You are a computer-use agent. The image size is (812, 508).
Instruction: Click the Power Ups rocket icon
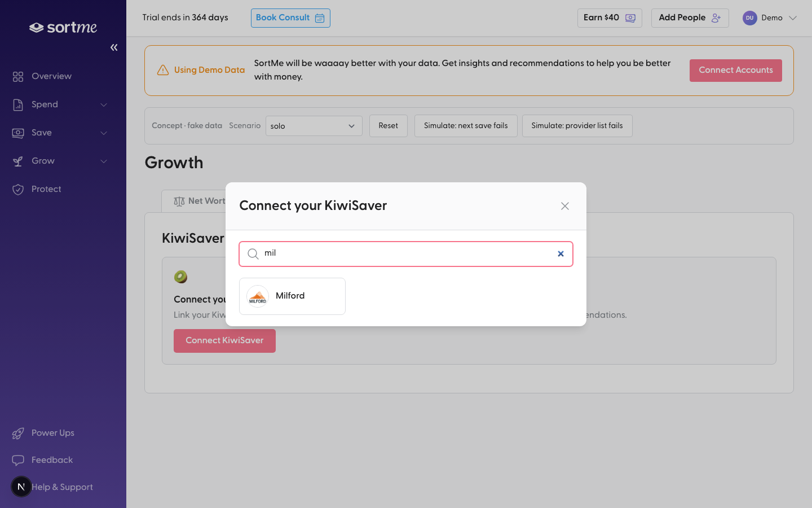coord(18,433)
